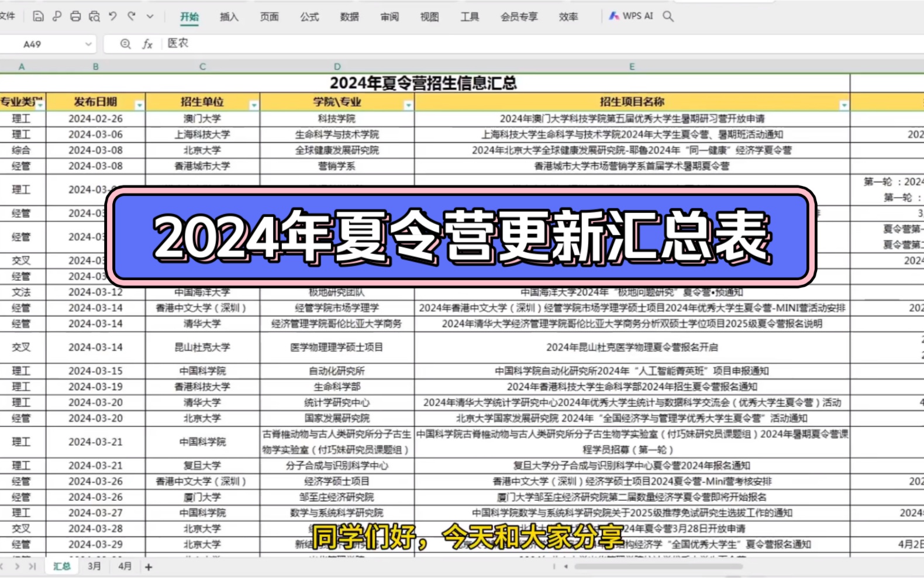Select cell 上海科技大学
Image resolution: width=924 pixels, height=578 pixels.
[x=202, y=135]
